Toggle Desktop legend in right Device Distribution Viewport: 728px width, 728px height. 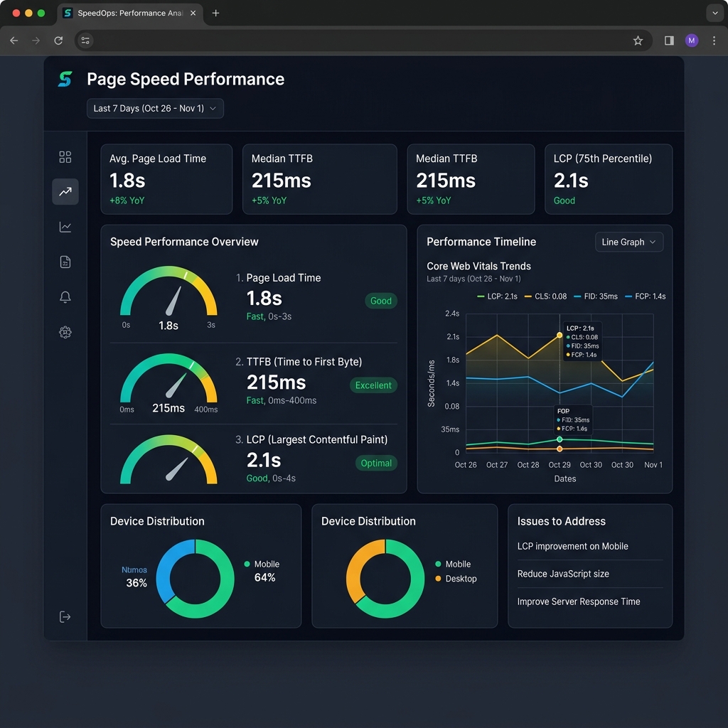point(456,579)
